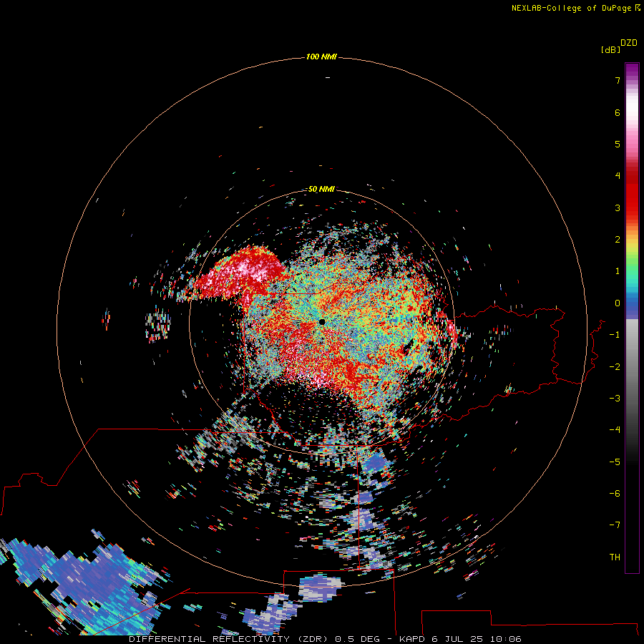Click the 6 JUL 25 10:06 timestamp
Screen dimensions: 644x644
click(477, 639)
